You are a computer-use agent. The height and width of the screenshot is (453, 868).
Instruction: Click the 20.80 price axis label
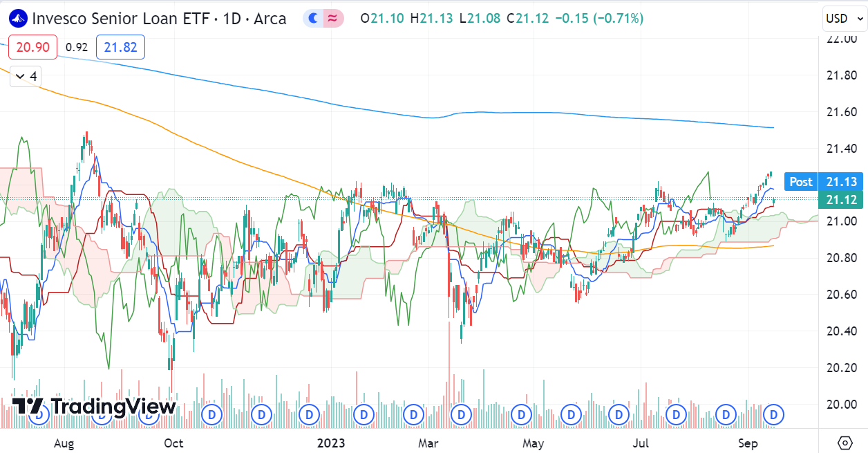tap(842, 258)
